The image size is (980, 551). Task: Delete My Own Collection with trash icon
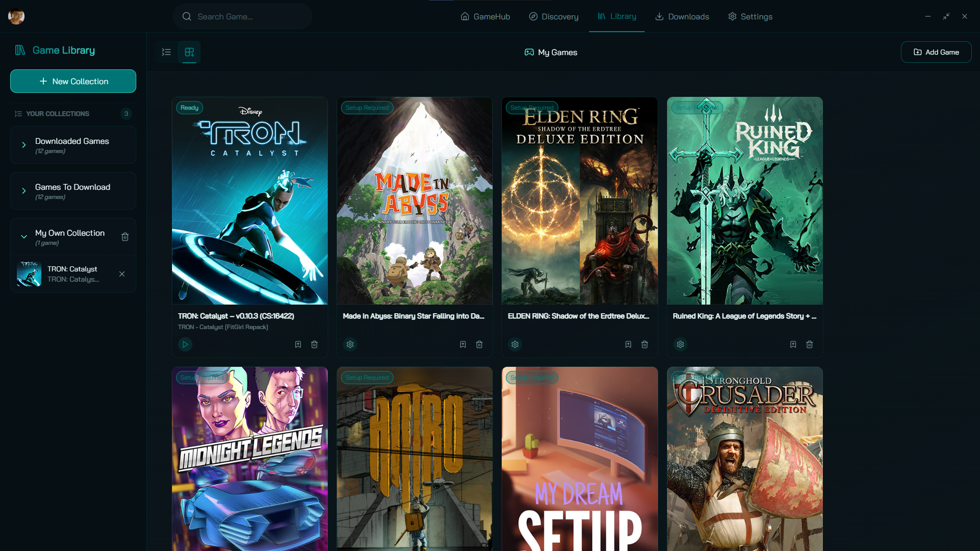click(x=125, y=237)
